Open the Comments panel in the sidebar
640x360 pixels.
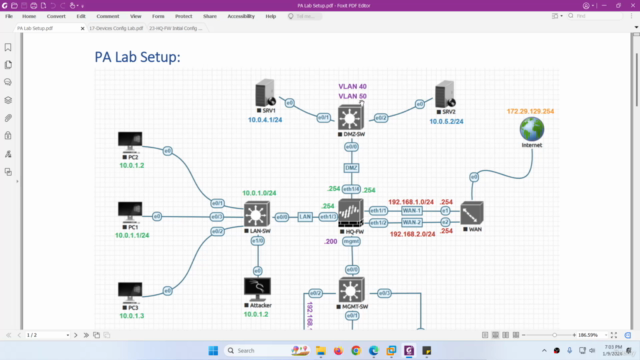8,82
